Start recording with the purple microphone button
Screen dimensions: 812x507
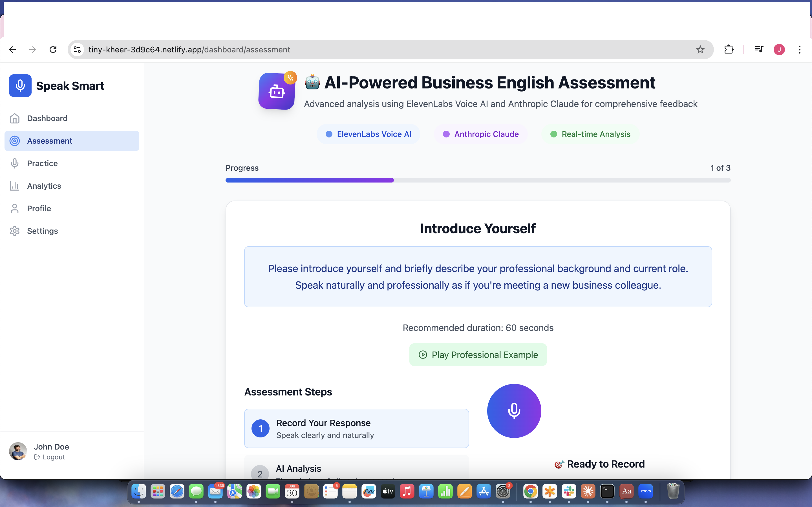[x=514, y=411]
